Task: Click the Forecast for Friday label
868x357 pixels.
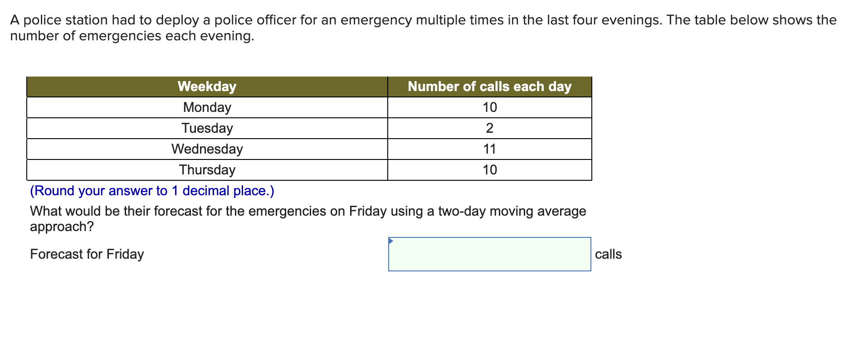Action: tap(86, 254)
